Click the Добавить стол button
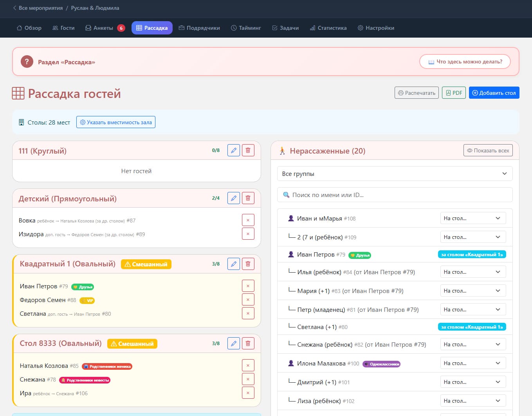 (494, 93)
